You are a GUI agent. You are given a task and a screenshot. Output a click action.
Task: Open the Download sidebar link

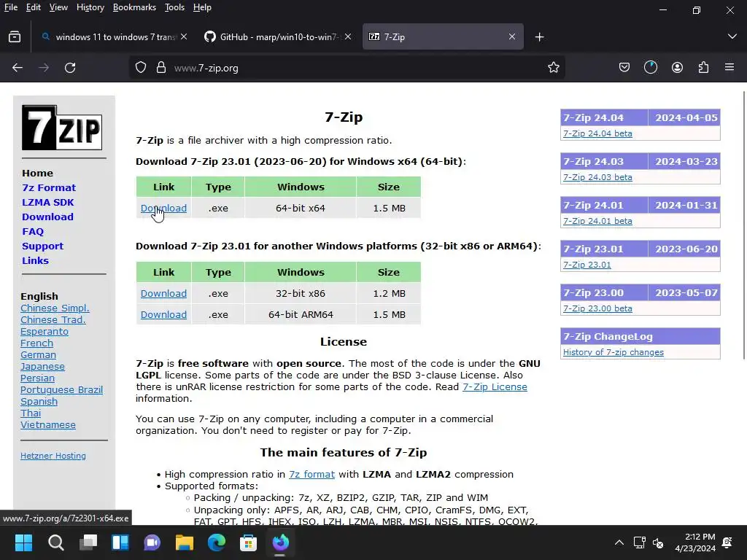pos(47,217)
